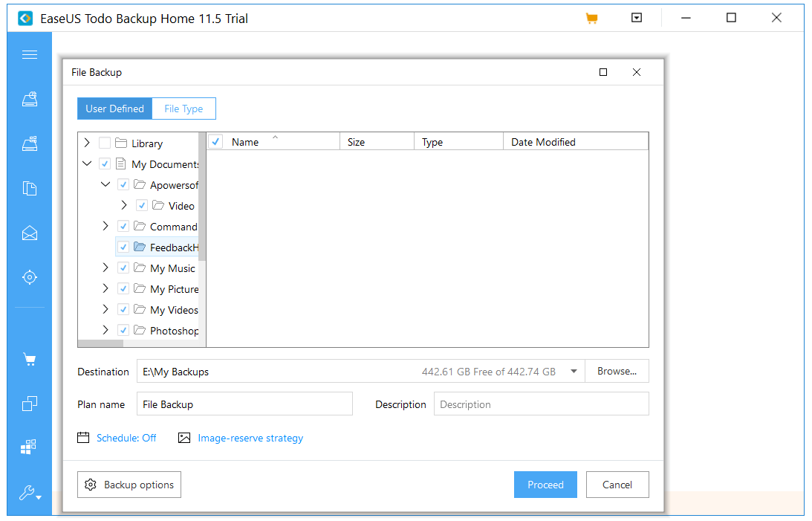Click the Cancel button
The width and height of the screenshot is (812, 521).
[617, 485]
